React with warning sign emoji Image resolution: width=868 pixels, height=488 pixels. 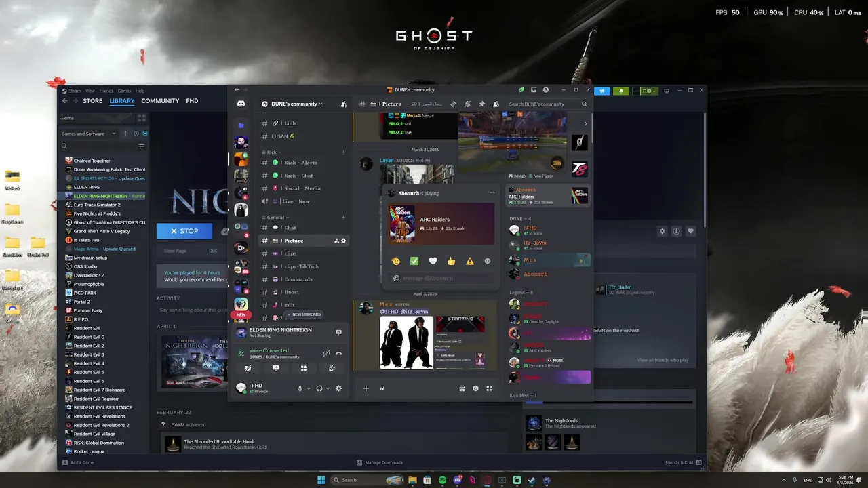click(469, 261)
